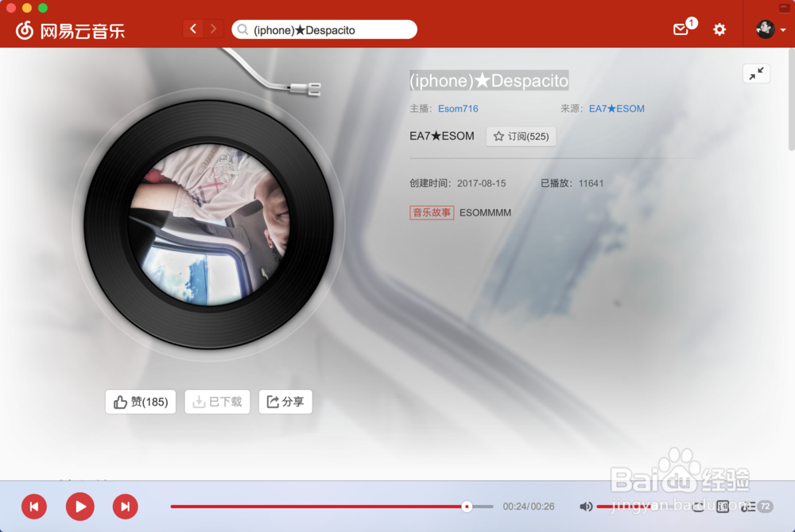Screen dimensions: 795x532
Task: Click the 音乐故事 category tag
Action: [x=432, y=212]
